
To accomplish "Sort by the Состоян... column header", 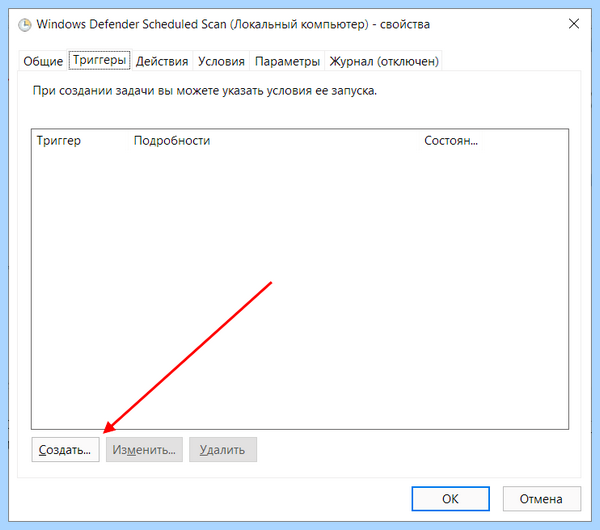I will click(451, 140).
